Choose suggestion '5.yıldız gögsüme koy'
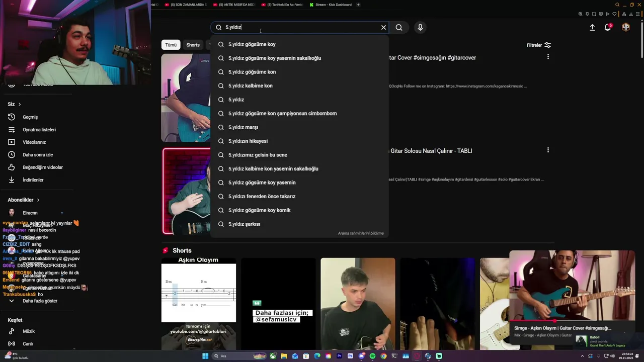This screenshot has height=362, width=644. [299, 44]
